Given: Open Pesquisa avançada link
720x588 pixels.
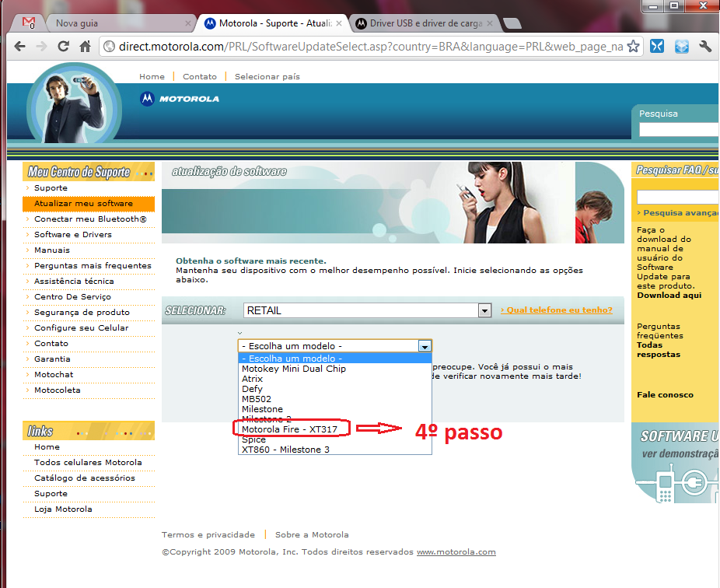Looking at the screenshot, I should [x=679, y=212].
